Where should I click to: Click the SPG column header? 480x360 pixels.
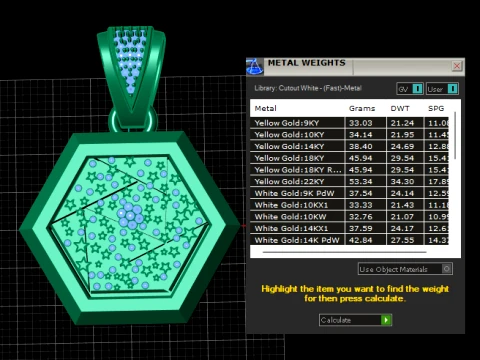(x=436, y=108)
